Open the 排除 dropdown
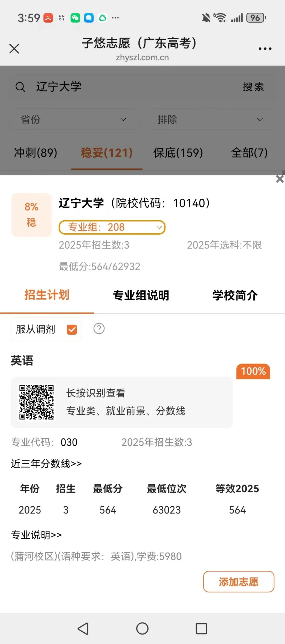This screenshot has width=285, height=644. point(211,119)
